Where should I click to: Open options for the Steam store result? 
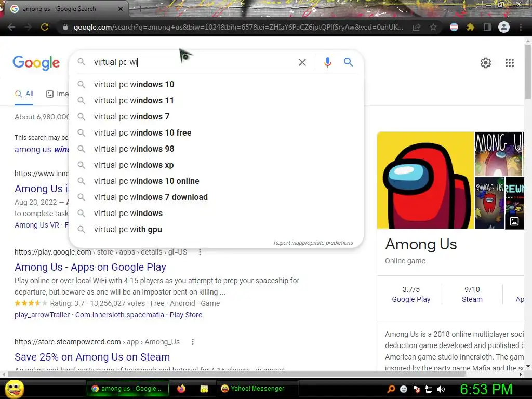coord(193,342)
